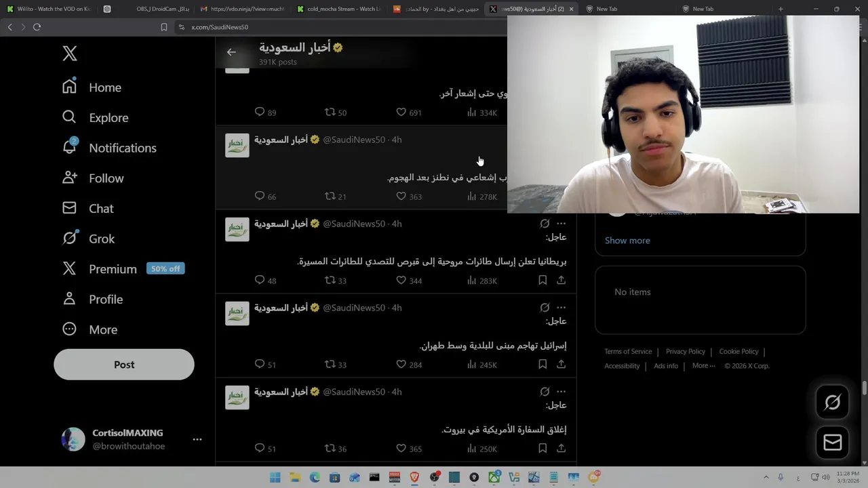
Task: Open Privacy Policy link
Action: [686, 351]
